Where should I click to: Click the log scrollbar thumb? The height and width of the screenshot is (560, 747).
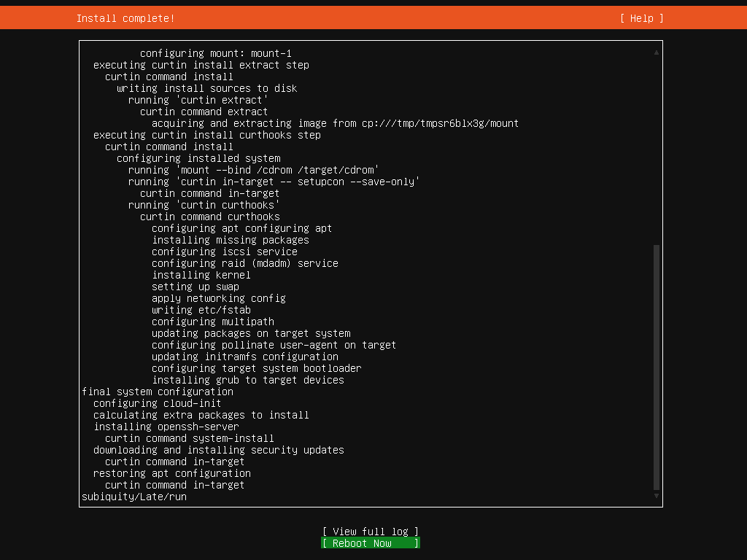click(657, 365)
